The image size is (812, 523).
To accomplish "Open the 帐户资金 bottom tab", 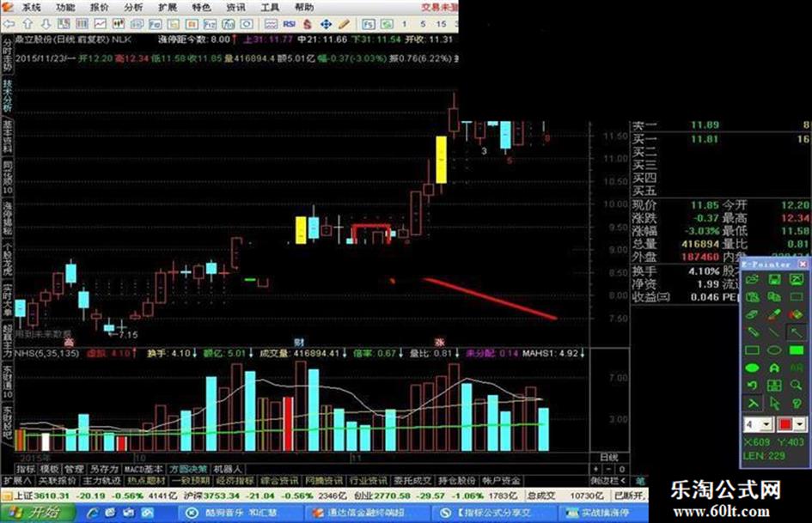I will point(502,481).
